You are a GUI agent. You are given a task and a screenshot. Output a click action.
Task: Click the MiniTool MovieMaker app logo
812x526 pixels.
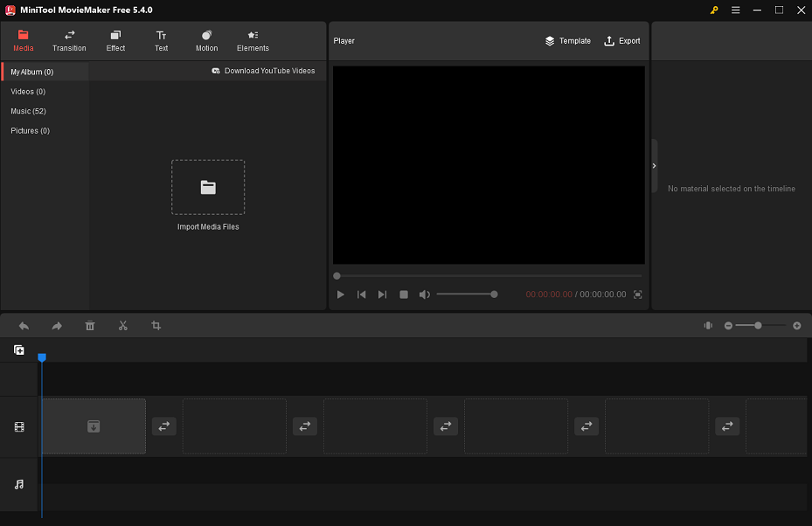coord(10,10)
